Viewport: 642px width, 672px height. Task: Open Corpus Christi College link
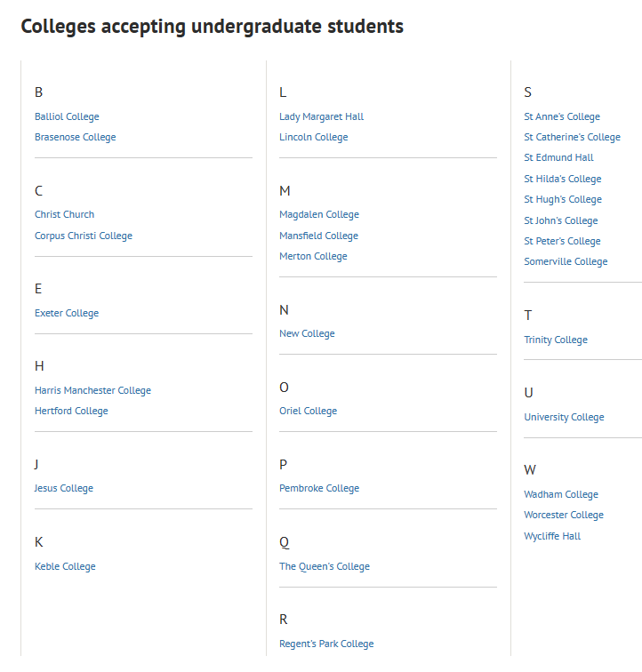coord(84,236)
